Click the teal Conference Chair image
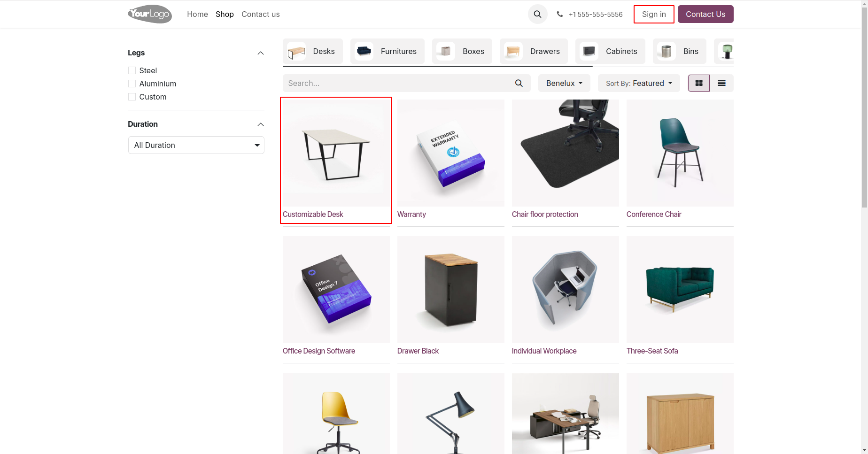Image resolution: width=868 pixels, height=454 pixels. pos(680,153)
